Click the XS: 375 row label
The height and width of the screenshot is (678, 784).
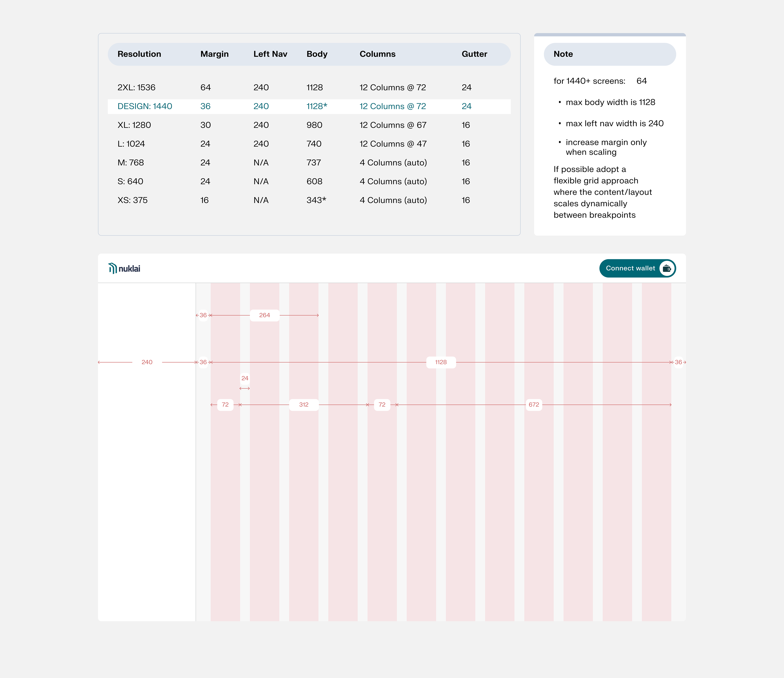[133, 200]
